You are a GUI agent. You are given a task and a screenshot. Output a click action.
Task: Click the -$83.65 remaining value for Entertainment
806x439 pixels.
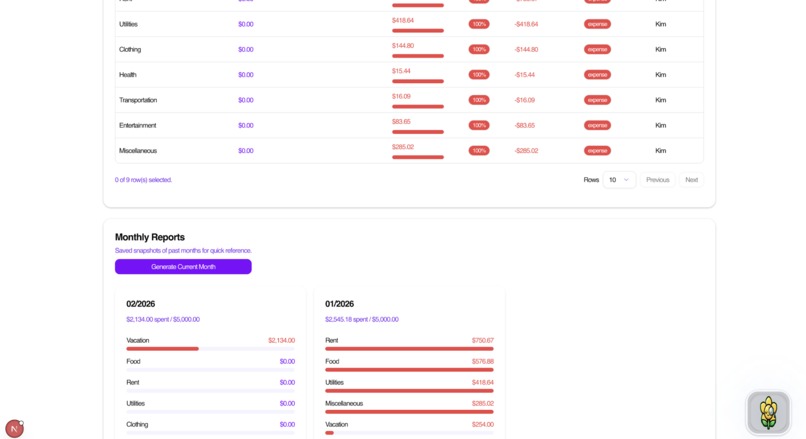(524, 125)
